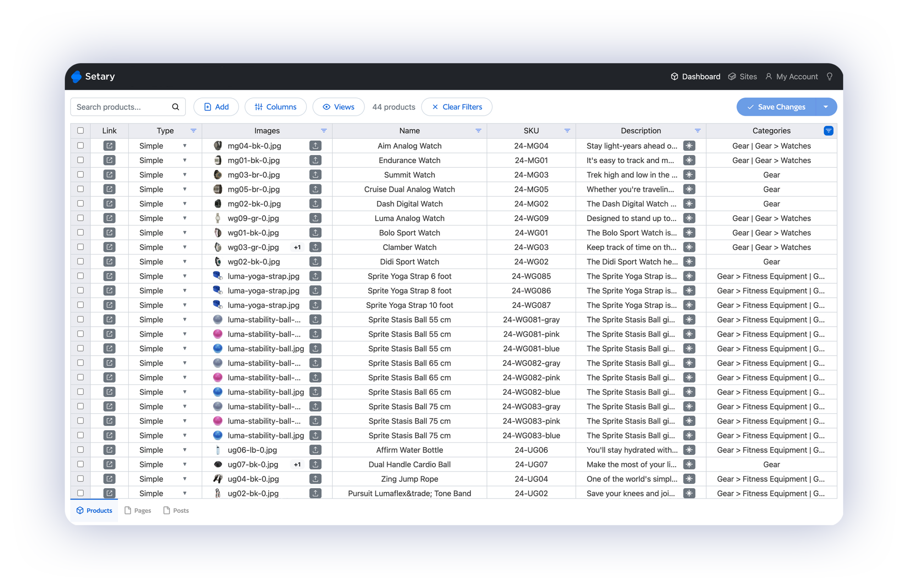Screen dimensions: 908x588
Task: Open Images column filter icon
Action: pos(323,131)
